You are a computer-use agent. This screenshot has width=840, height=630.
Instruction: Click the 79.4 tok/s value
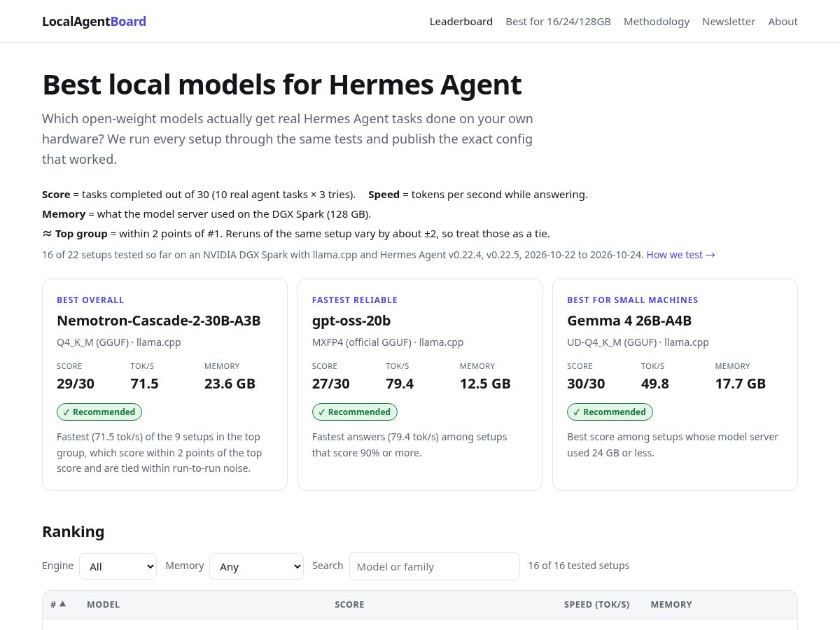coord(400,384)
